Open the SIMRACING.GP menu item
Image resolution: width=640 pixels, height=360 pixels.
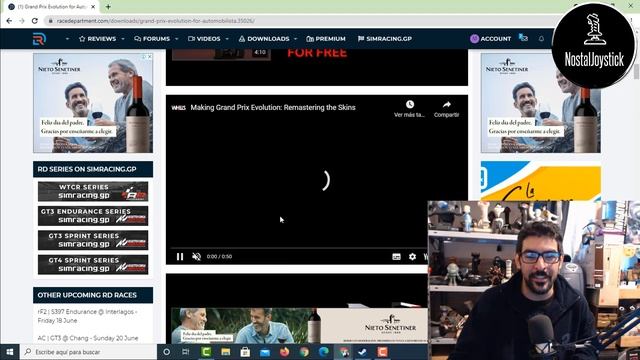[384, 39]
